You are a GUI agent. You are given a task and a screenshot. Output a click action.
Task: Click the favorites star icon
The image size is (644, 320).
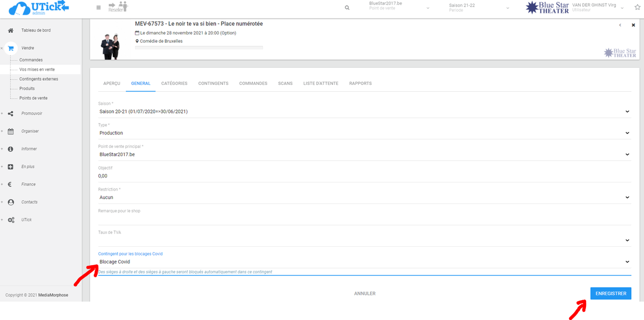(x=637, y=7)
